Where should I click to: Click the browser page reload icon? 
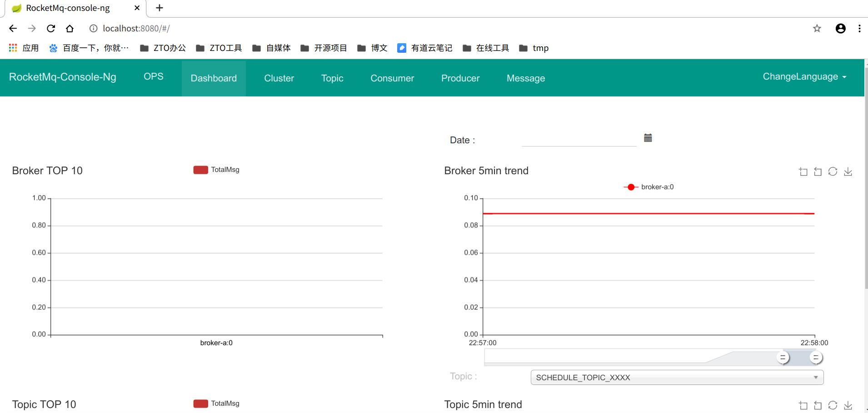tap(51, 28)
